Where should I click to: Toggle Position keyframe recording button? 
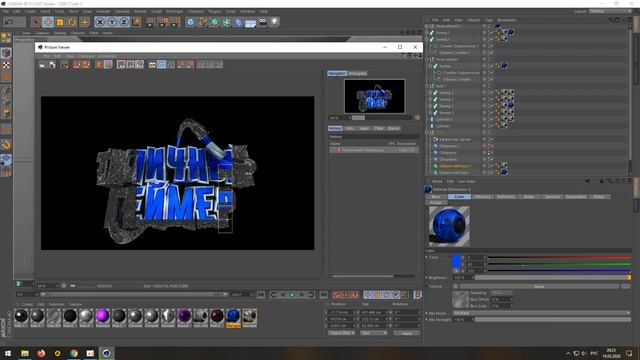coord(368,295)
